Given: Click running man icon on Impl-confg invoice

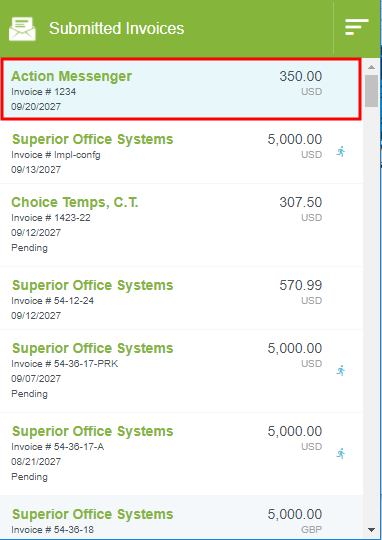Looking at the screenshot, I should point(341,152).
